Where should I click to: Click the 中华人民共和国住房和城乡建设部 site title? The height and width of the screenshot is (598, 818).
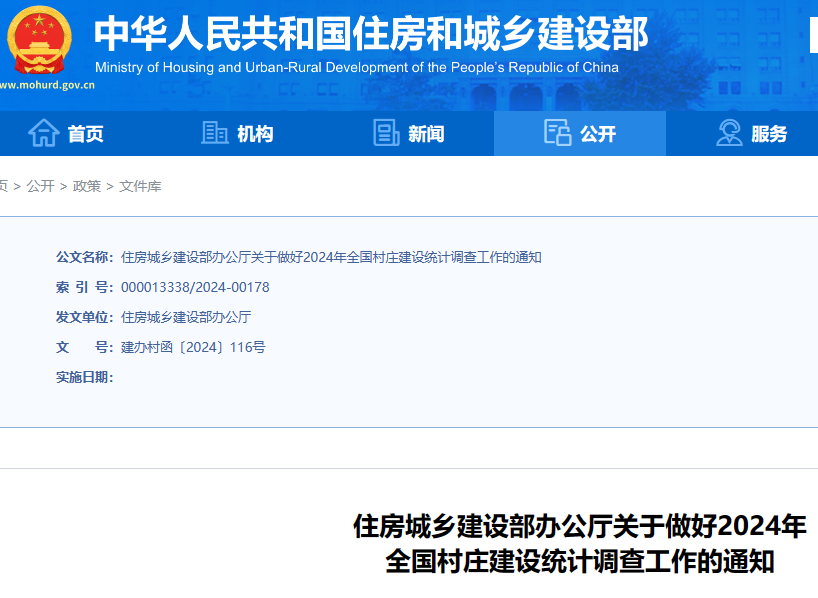pyautogui.click(x=371, y=34)
